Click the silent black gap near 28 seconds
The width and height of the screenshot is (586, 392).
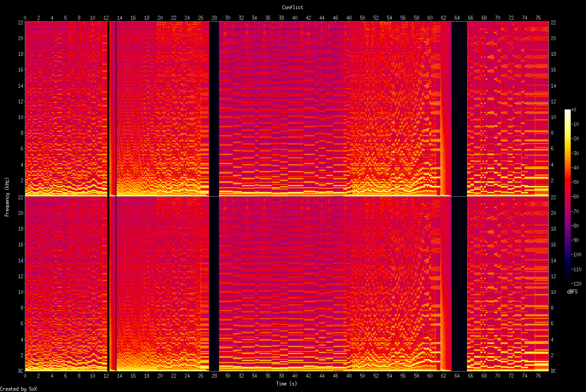click(x=213, y=109)
